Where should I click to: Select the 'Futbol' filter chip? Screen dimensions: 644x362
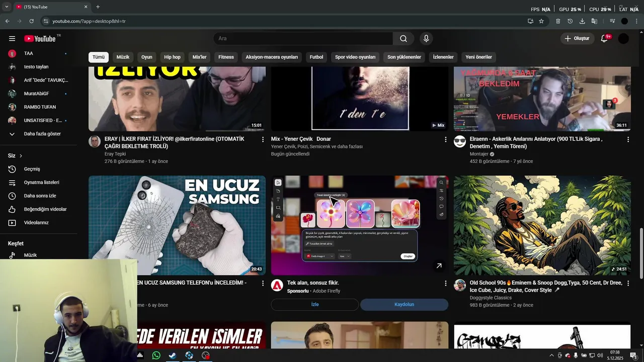(x=316, y=57)
